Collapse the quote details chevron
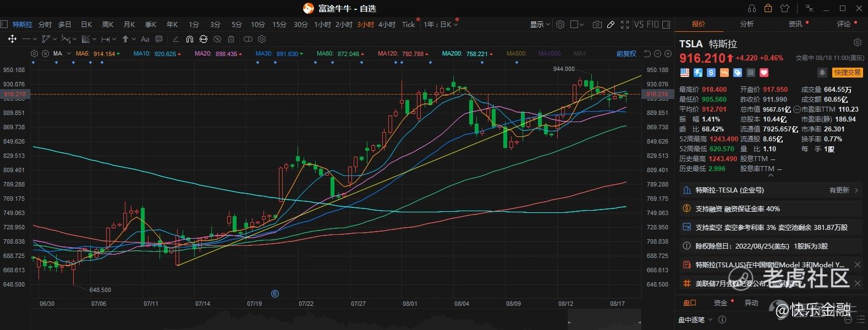 click(771, 175)
